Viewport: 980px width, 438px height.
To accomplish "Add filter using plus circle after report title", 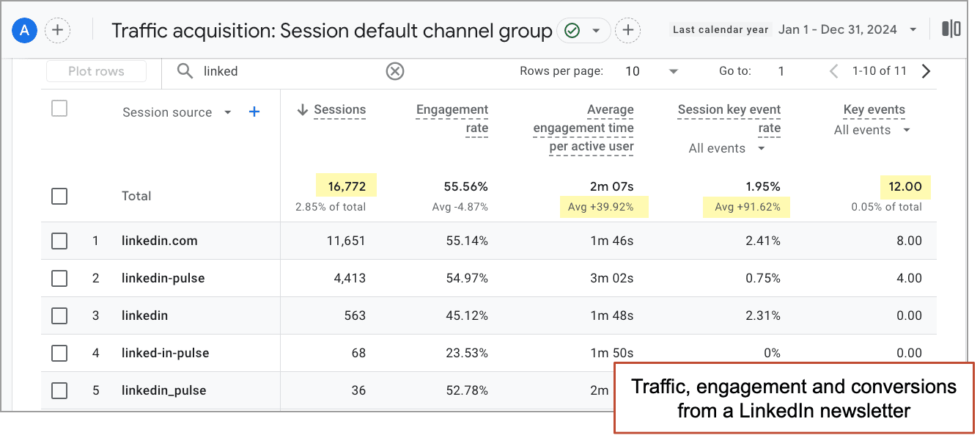I will pos(627,30).
